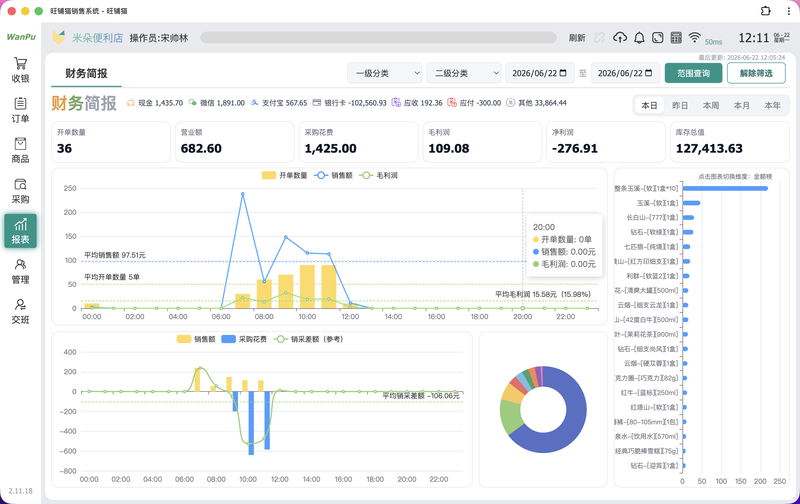Click the 刷新 refresh label in the top bar

click(577, 38)
